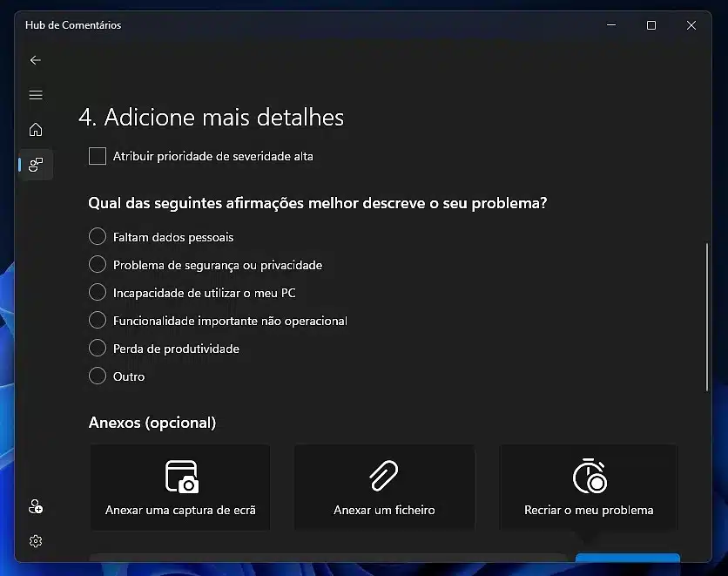This screenshot has width=728, height=576.
Task: Minimize the Hub de Comentários window
Action: 611,25
